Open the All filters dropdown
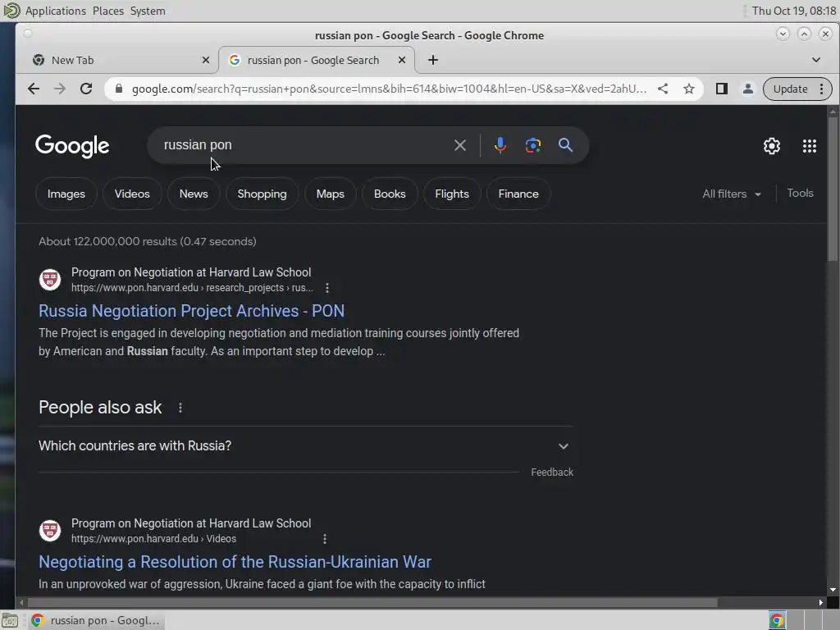840x630 pixels. point(732,194)
